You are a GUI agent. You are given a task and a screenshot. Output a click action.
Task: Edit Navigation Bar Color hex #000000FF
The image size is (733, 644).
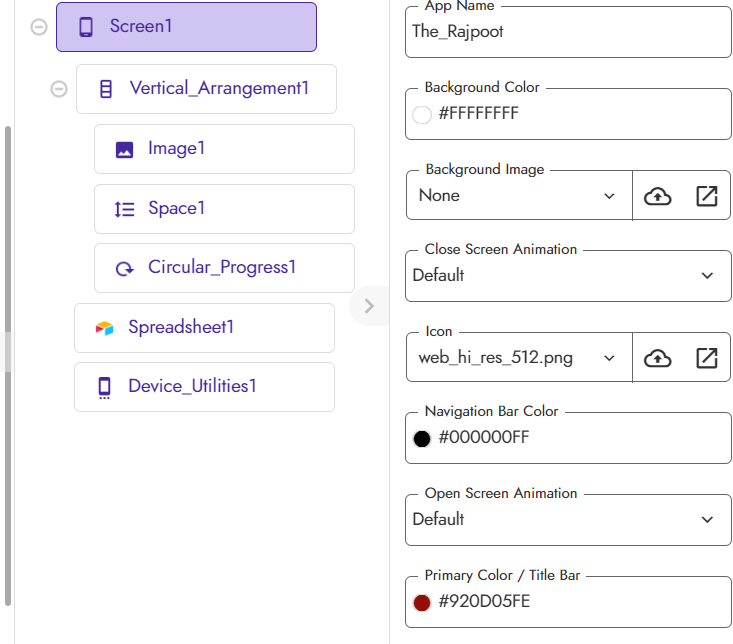coord(484,438)
